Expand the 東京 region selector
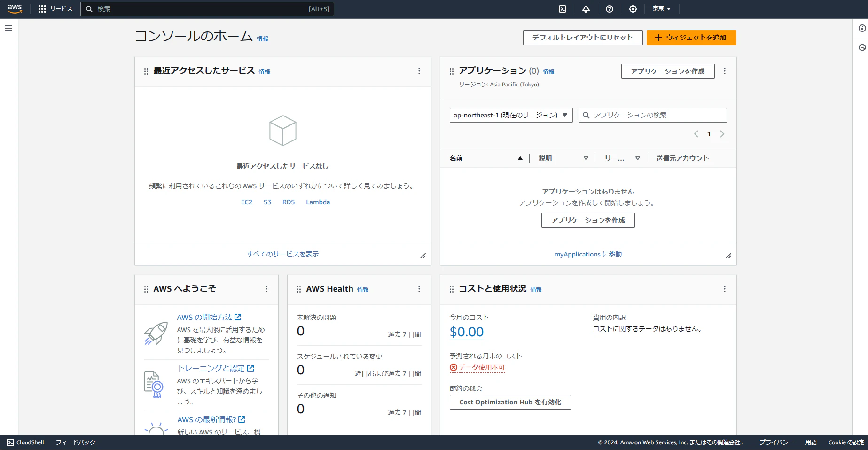The height and width of the screenshot is (450, 868). click(x=662, y=9)
